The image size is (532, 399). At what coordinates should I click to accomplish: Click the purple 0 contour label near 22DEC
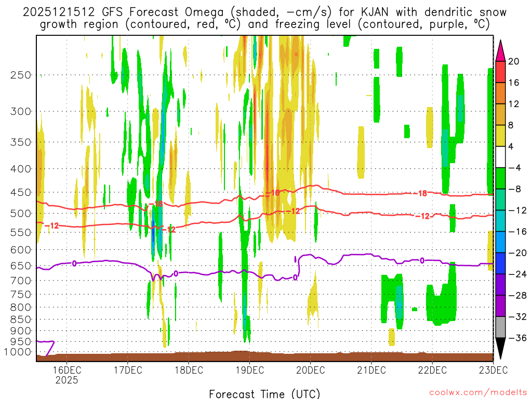[422, 260]
